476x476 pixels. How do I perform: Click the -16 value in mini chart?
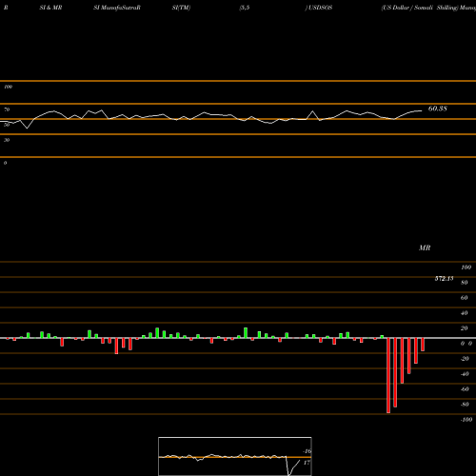point(307,451)
